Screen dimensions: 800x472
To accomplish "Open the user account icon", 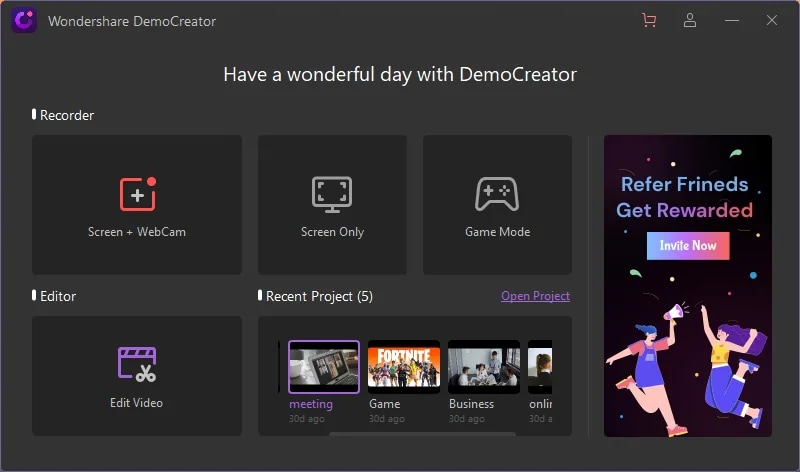I will click(x=690, y=20).
